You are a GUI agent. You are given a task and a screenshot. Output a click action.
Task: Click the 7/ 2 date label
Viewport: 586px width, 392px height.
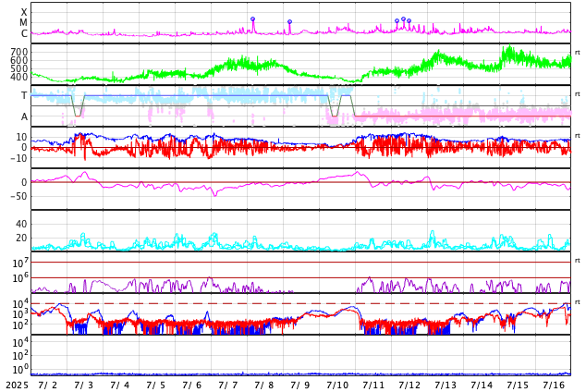pyautogui.click(x=48, y=385)
